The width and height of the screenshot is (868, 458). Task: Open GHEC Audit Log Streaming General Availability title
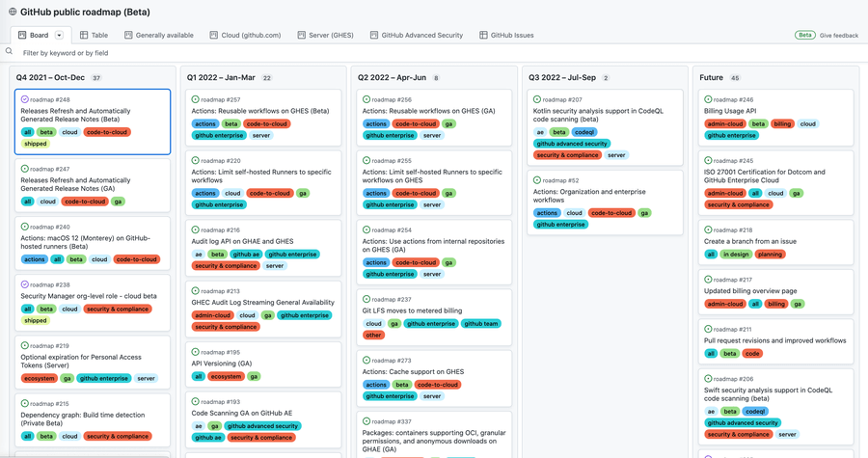(x=263, y=303)
